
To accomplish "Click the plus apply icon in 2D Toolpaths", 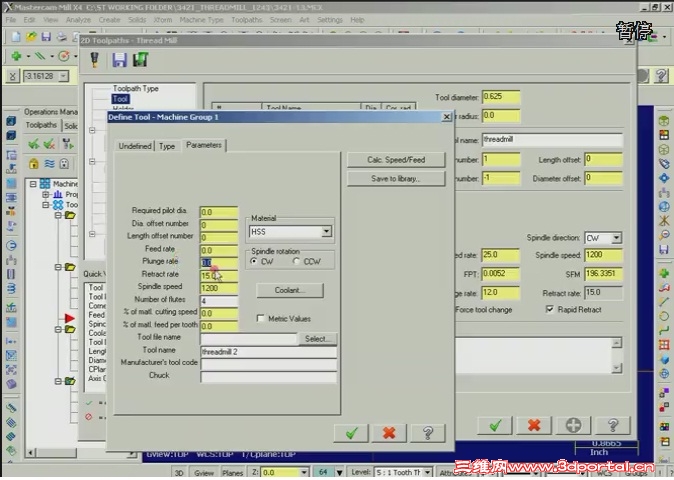I will click(x=573, y=425).
